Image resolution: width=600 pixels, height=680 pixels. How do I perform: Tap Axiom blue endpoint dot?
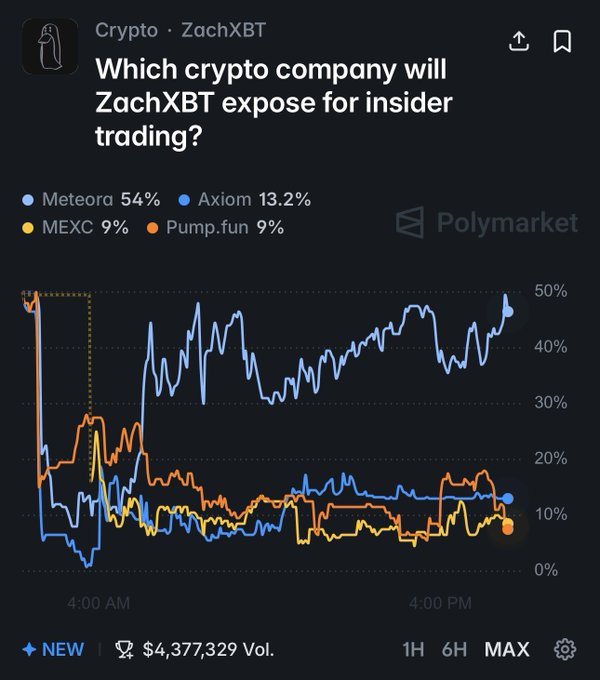[508, 498]
